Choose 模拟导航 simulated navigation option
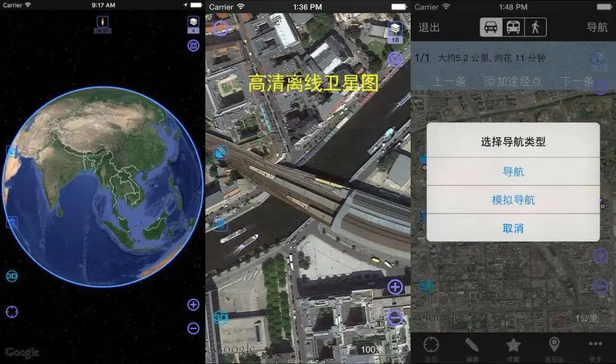Image resolution: width=616 pixels, height=364 pixels. coord(513,199)
